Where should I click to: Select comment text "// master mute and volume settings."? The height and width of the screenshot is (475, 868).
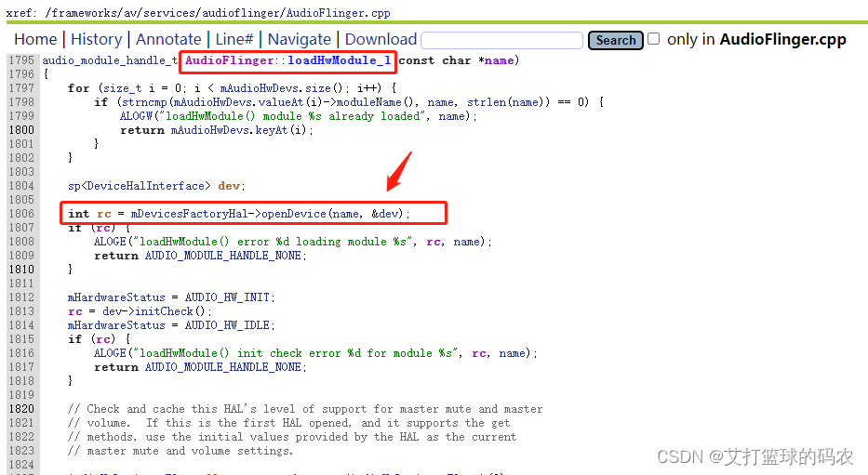(180, 451)
